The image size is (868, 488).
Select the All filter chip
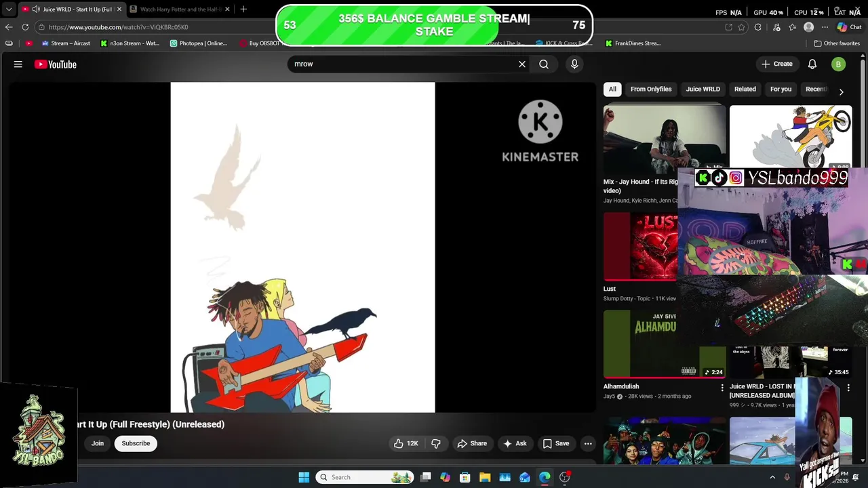pos(612,89)
